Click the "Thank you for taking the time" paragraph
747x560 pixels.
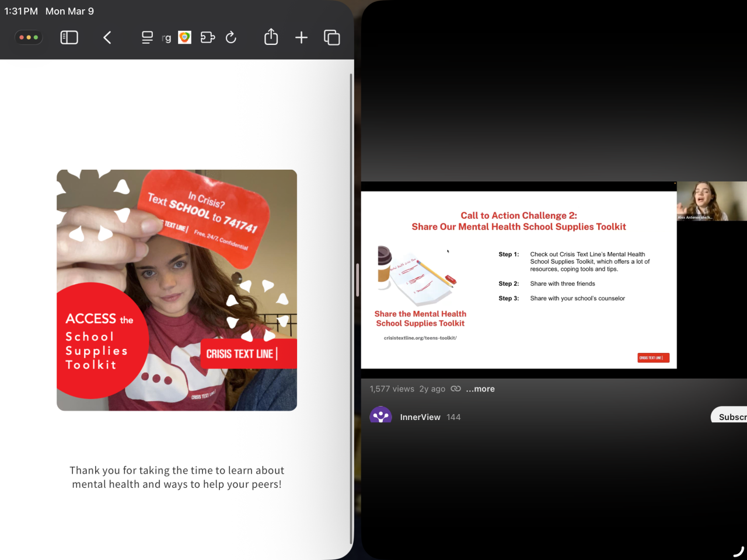pos(177,477)
